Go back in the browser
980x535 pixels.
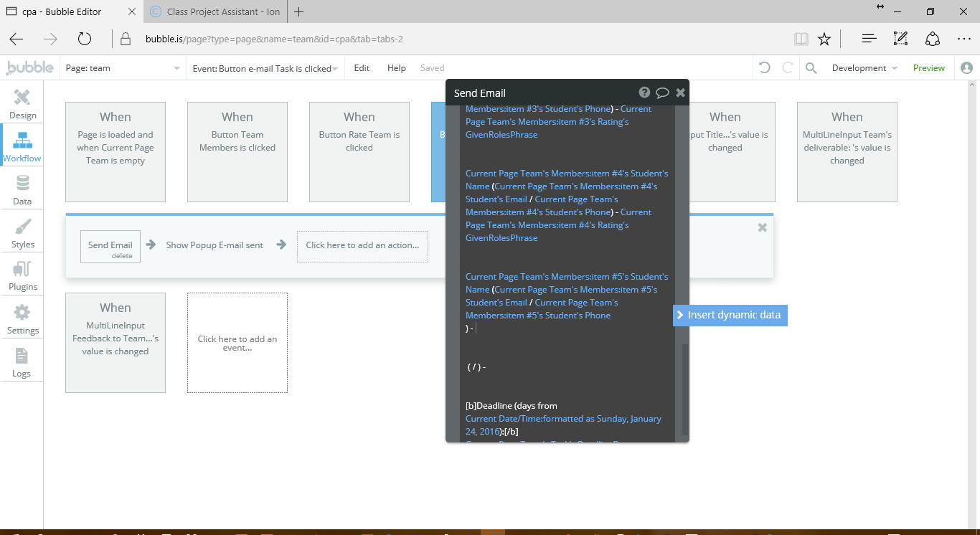click(x=17, y=39)
